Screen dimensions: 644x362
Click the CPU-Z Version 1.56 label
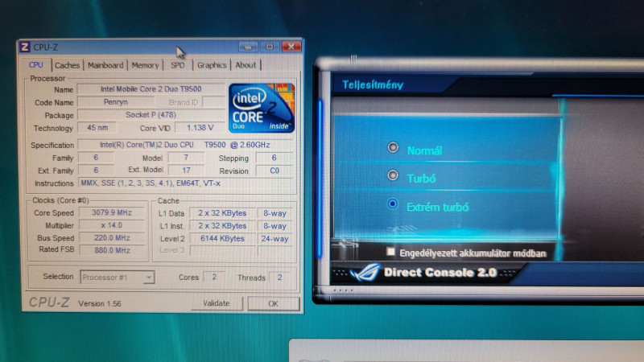coord(100,304)
